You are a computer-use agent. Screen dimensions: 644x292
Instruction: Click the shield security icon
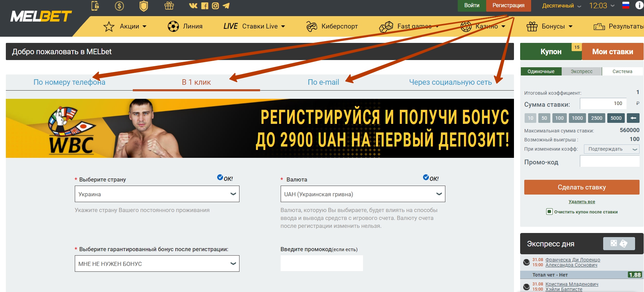coord(144,6)
